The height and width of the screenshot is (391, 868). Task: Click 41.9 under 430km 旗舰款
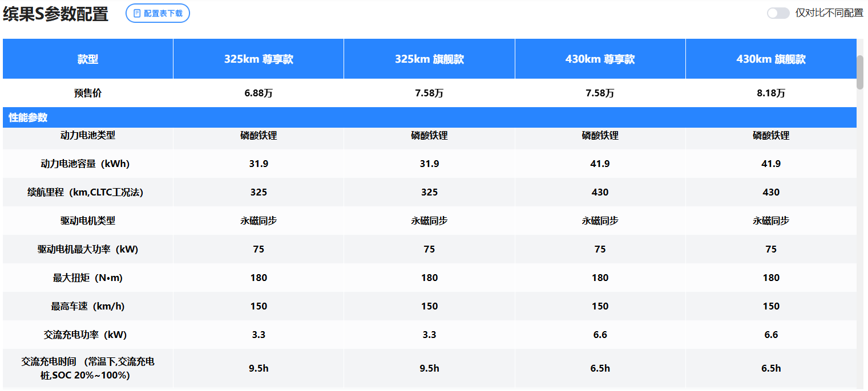point(771,164)
